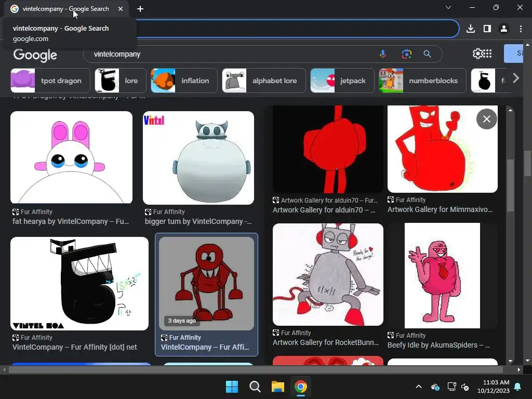Screen dimensions: 532x399
Task: Click the muted volume tray icon
Action: tap(465, 387)
